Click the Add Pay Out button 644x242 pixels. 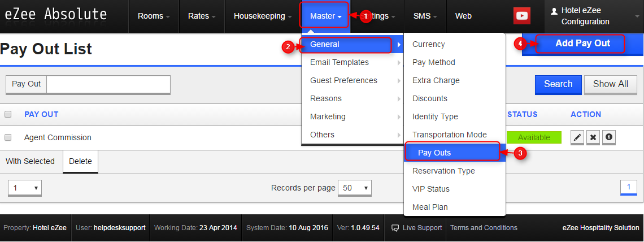pyautogui.click(x=583, y=44)
